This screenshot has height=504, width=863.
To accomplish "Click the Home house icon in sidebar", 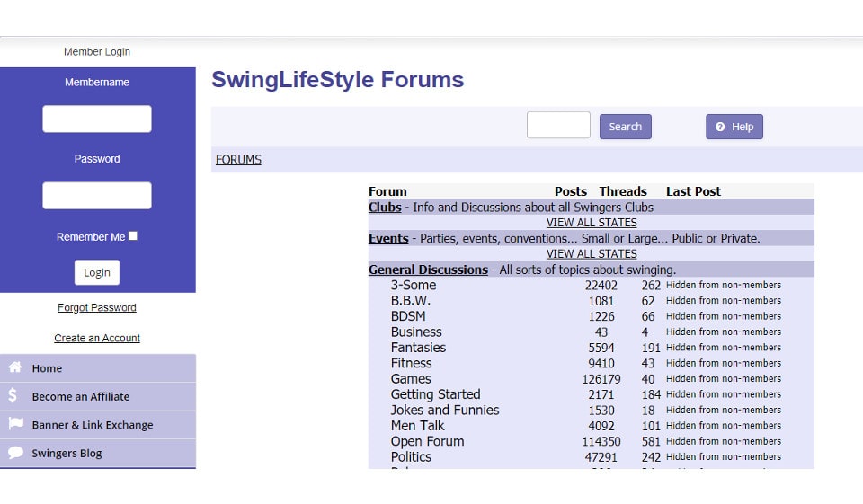I will (15, 367).
